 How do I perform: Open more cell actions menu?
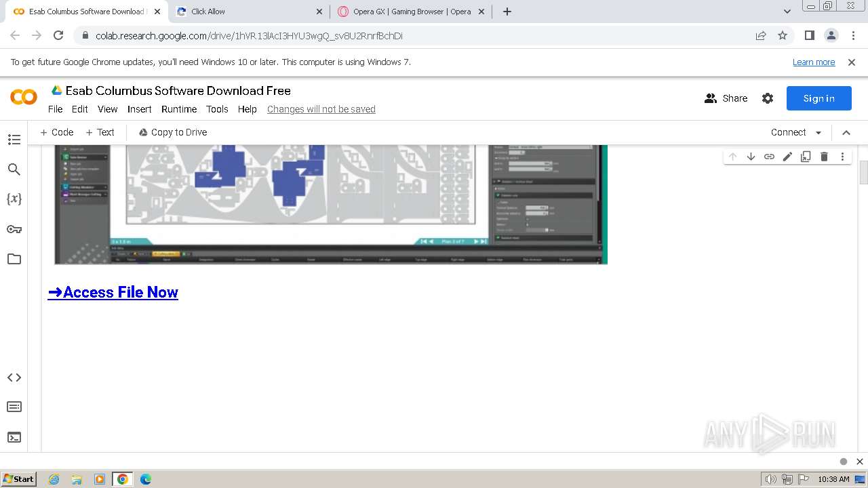pos(842,157)
